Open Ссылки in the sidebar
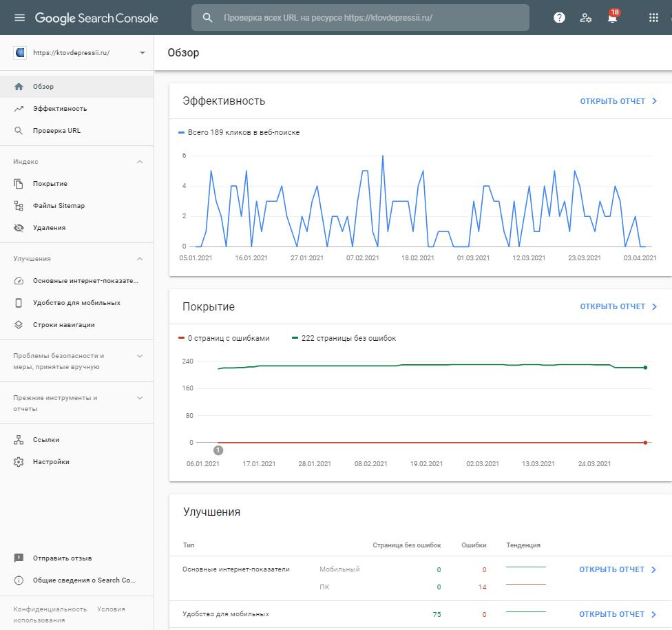 46,440
